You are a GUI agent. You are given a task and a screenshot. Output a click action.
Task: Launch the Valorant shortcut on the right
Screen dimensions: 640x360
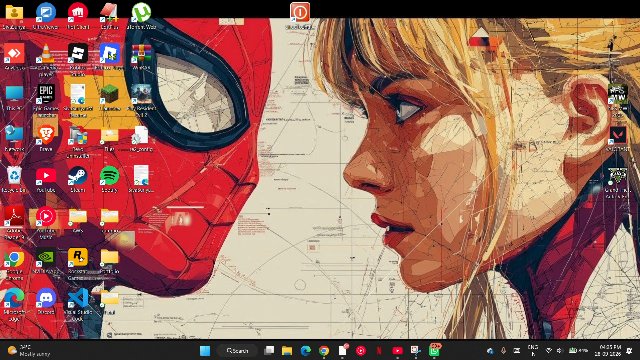point(618,135)
